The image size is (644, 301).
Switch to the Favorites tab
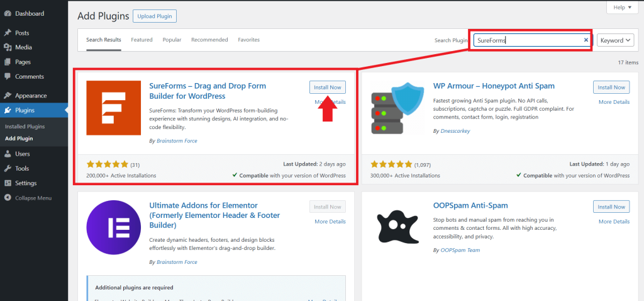(249, 40)
